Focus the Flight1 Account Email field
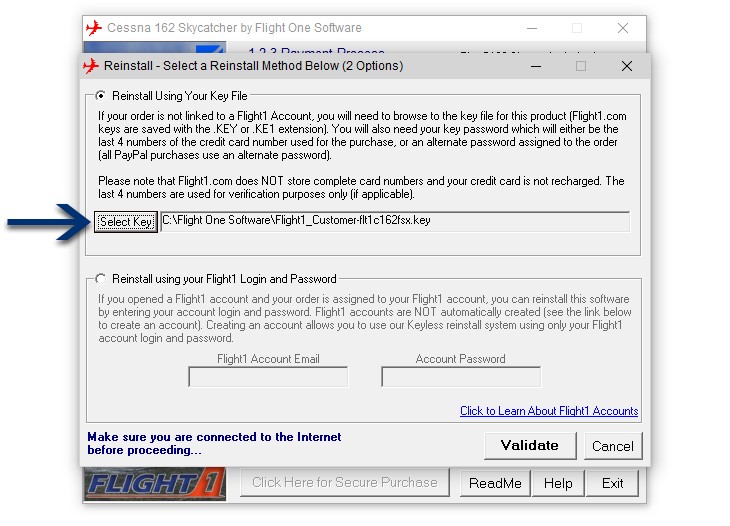Viewport: 730px width, 526px height. (268, 377)
